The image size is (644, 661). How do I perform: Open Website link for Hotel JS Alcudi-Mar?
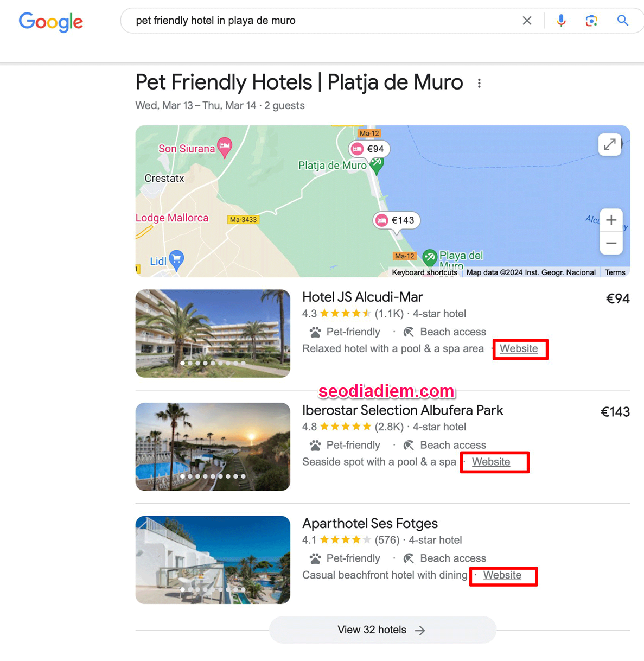[519, 349]
